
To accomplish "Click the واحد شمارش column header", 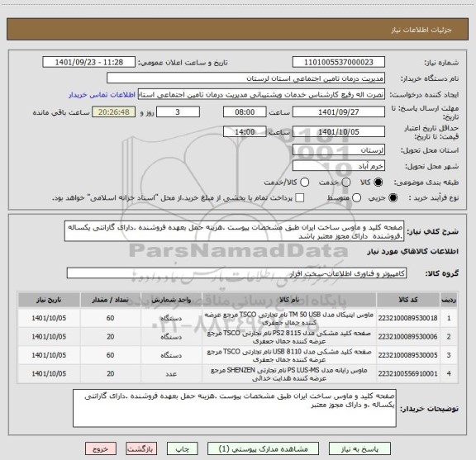I will 171,300.
